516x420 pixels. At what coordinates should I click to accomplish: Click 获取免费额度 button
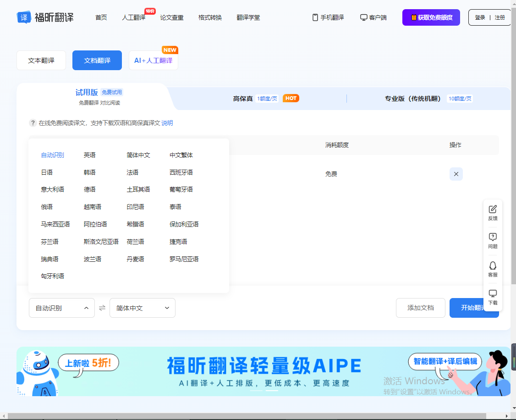coord(431,17)
